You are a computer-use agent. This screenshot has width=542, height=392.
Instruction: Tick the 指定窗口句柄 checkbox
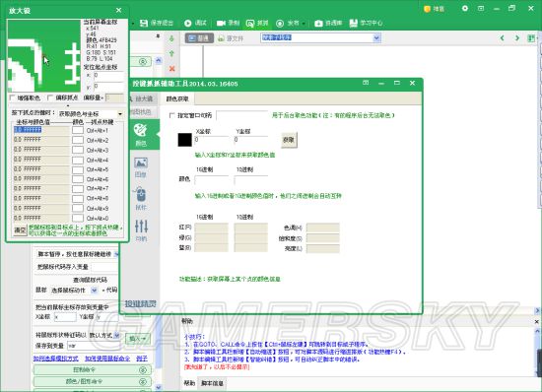pyautogui.click(x=171, y=115)
